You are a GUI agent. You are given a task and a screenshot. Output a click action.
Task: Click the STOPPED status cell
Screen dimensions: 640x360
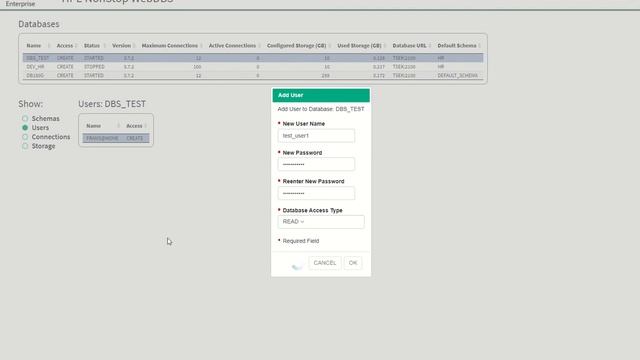(94, 67)
